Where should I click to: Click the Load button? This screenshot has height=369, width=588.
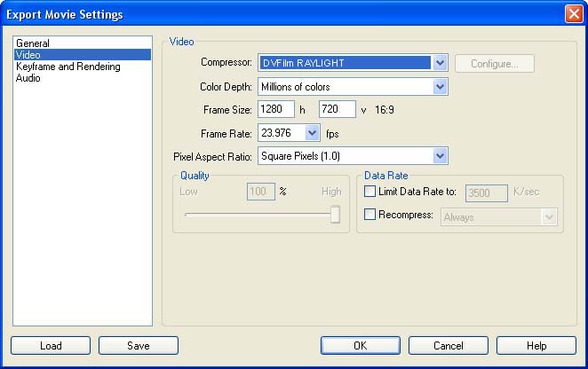pyautogui.click(x=51, y=345)
